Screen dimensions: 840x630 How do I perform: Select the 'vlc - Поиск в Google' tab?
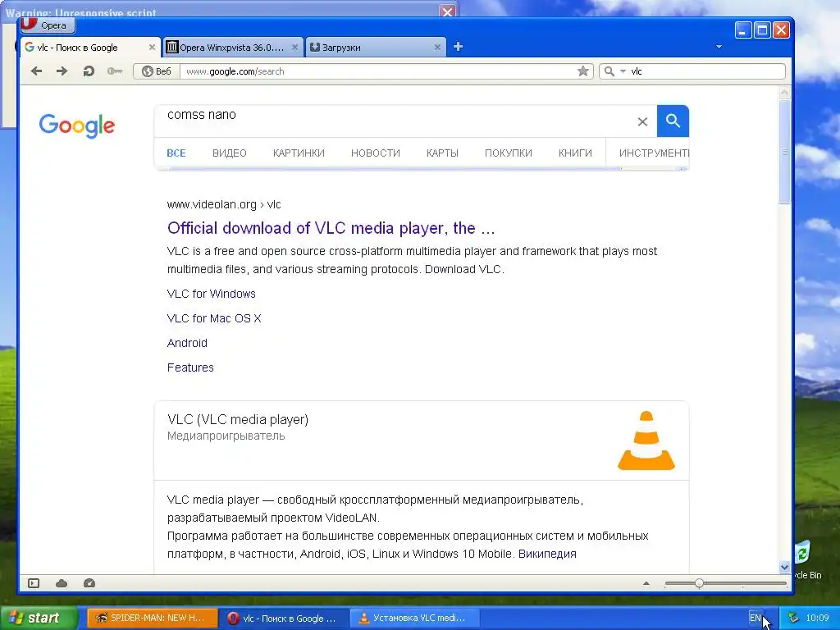point(90,47)
